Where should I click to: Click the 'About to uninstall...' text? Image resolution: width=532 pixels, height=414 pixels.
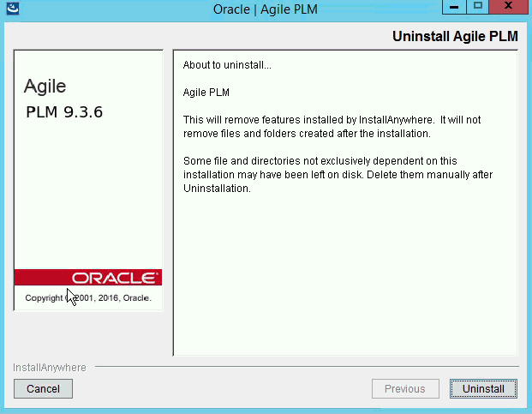click(x=227, y=65)
